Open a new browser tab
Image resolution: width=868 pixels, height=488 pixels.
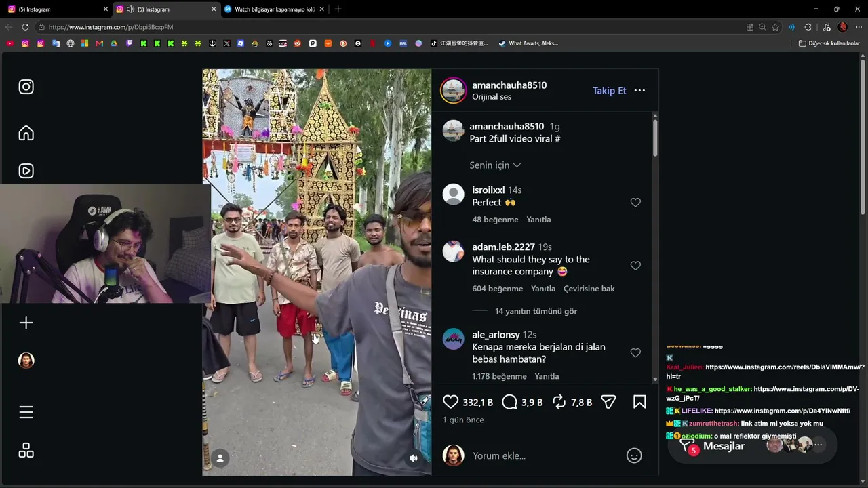338,9
